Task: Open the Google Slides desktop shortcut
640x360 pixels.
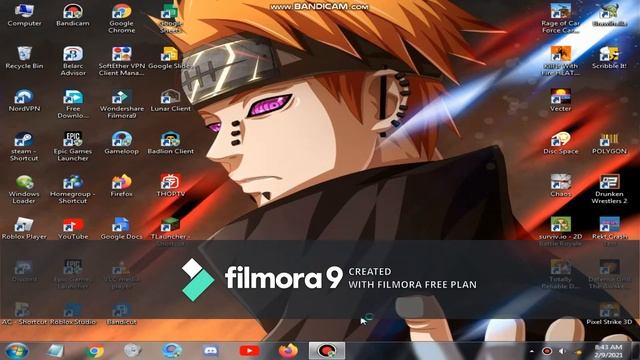Action: (x=169, y=58)
